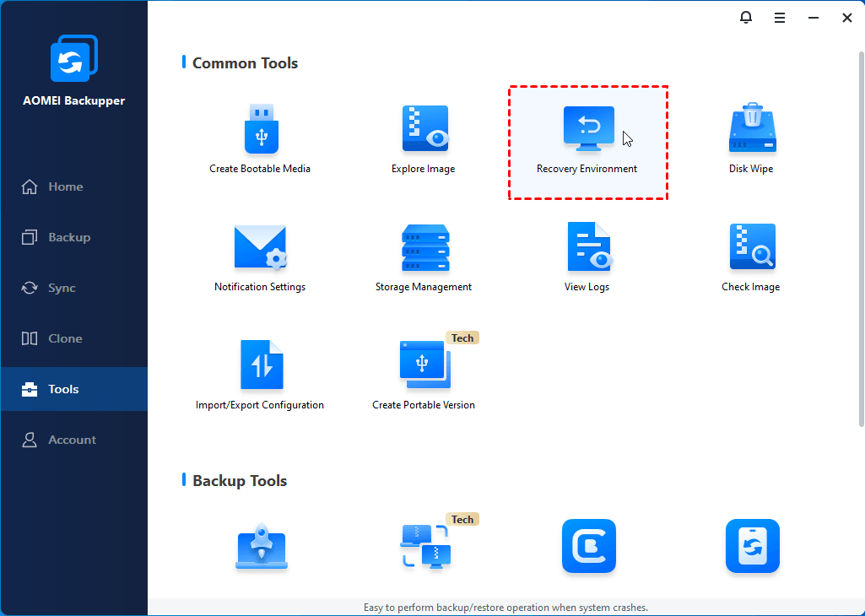Navigate to the Clone section

pos(65,338)
